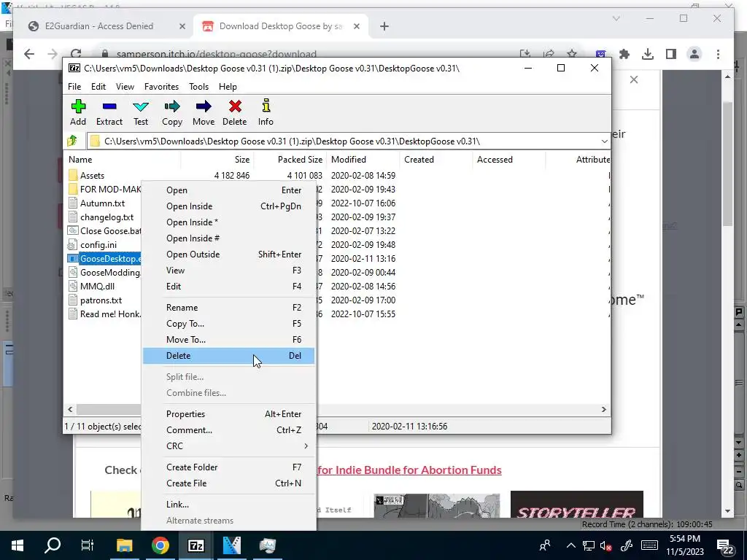Choose Properties in the context menu

click(x=228, y=414)
